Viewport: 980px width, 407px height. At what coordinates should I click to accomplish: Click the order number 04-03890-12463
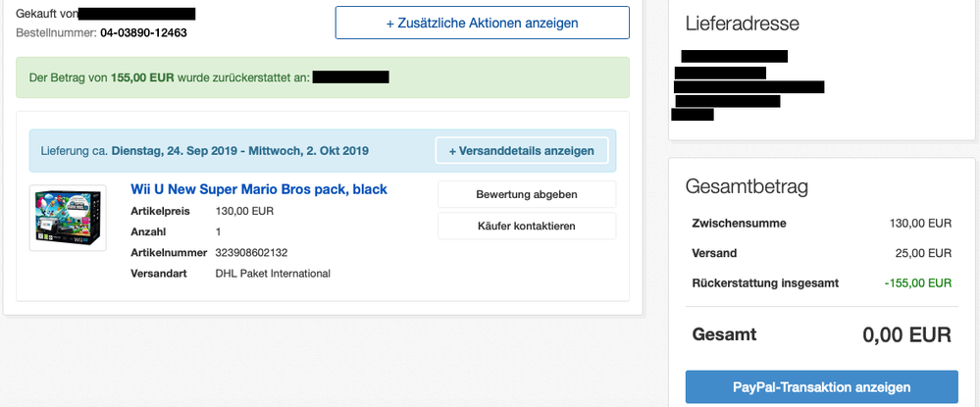[x=143, y=32]
